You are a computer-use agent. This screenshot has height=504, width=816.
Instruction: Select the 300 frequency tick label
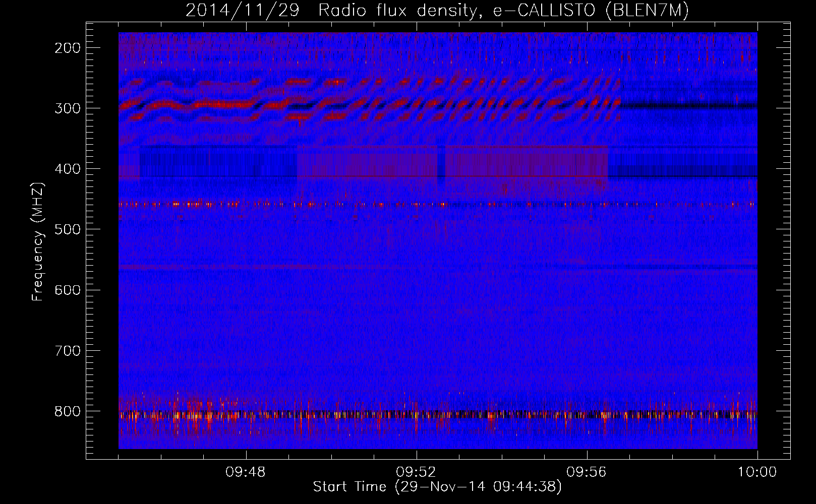[67, 108]
